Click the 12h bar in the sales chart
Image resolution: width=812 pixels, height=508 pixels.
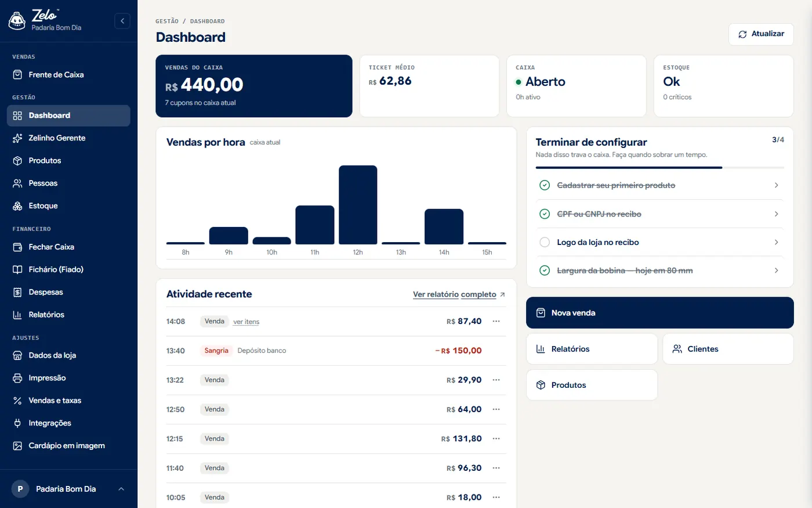click(x=358, y=205)
